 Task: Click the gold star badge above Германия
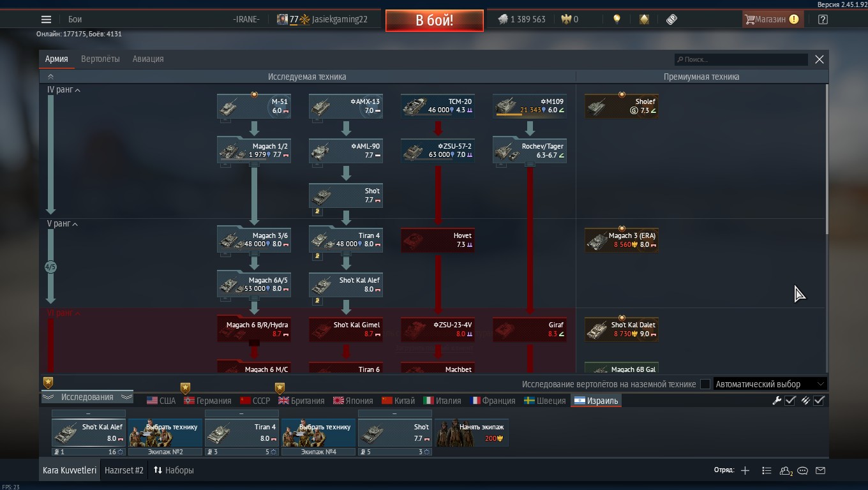pyautogui.click(x=185, y=388)
